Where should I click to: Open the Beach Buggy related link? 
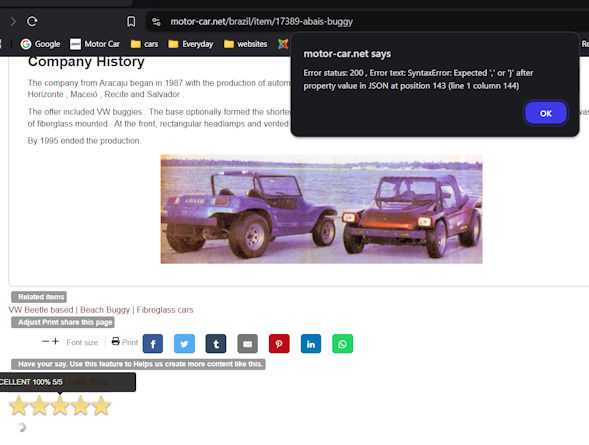coord(105,310)
